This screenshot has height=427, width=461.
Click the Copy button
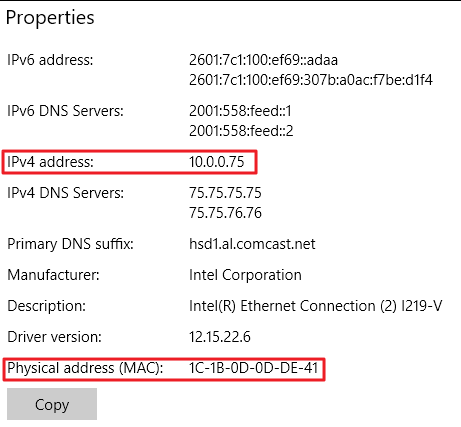52,404
